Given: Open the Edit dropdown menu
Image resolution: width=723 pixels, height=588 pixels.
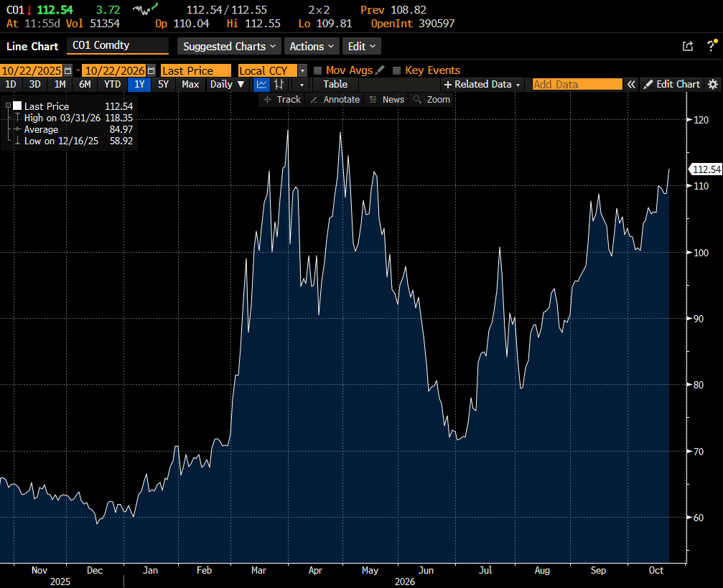Looking at the screenshot, I should [x=362, y=47].
